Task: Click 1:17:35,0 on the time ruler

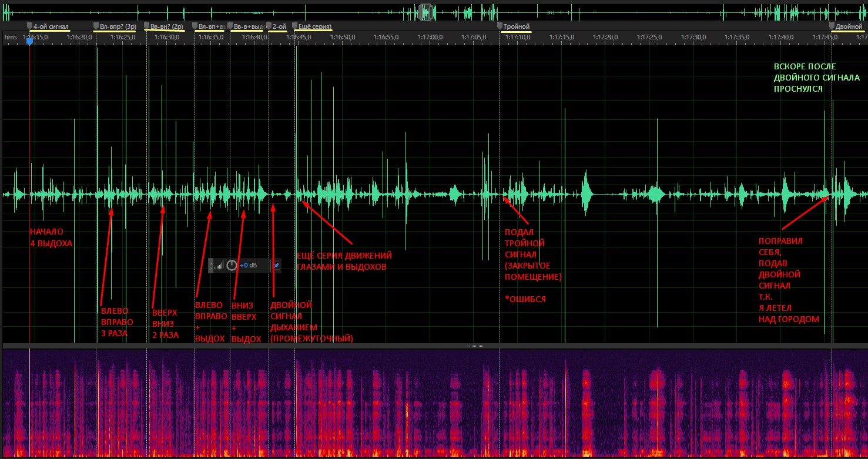Action: pyautogui.click(x=736, y=37)
